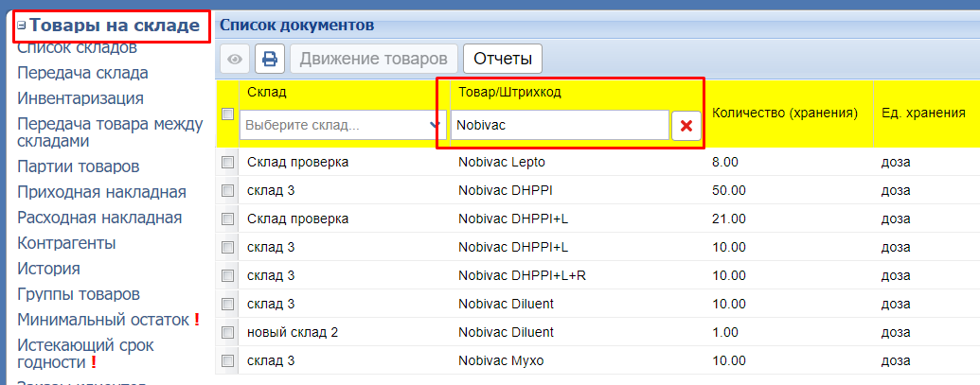
Task: Open Расходная накладная menu item
Action: click(x=99, y=218)
